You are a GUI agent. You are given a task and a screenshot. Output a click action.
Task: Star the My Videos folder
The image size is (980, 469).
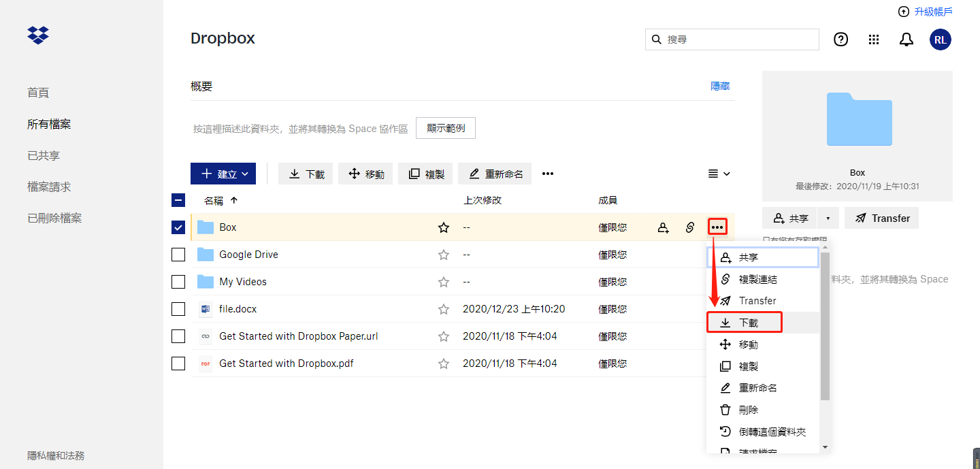pyautogui.click(x=444, y=282)
